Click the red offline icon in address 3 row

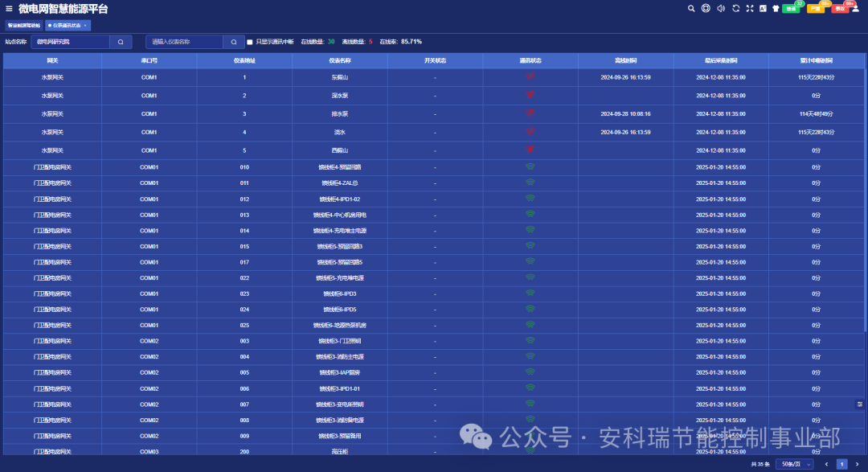coord(530,113)
